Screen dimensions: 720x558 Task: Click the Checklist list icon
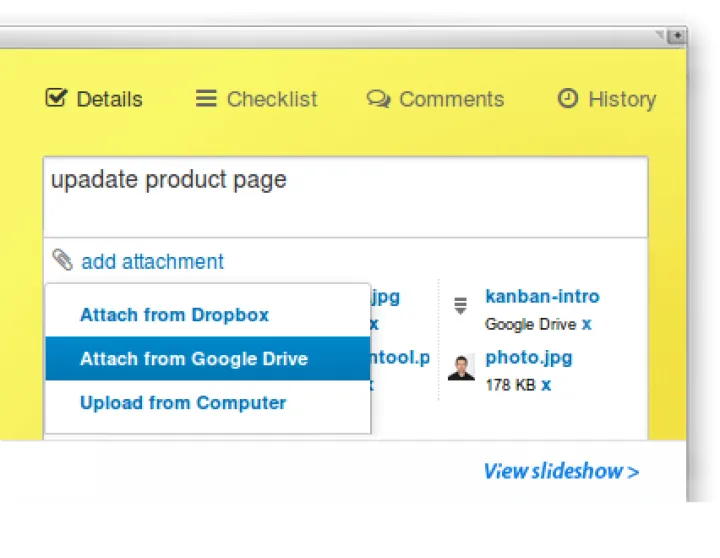[206, 98]
